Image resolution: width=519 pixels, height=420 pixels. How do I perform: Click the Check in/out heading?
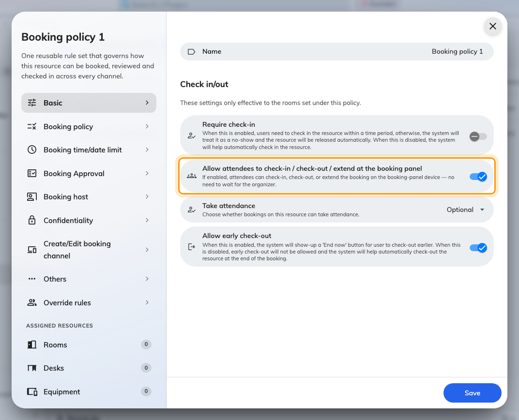pos(204,84)
